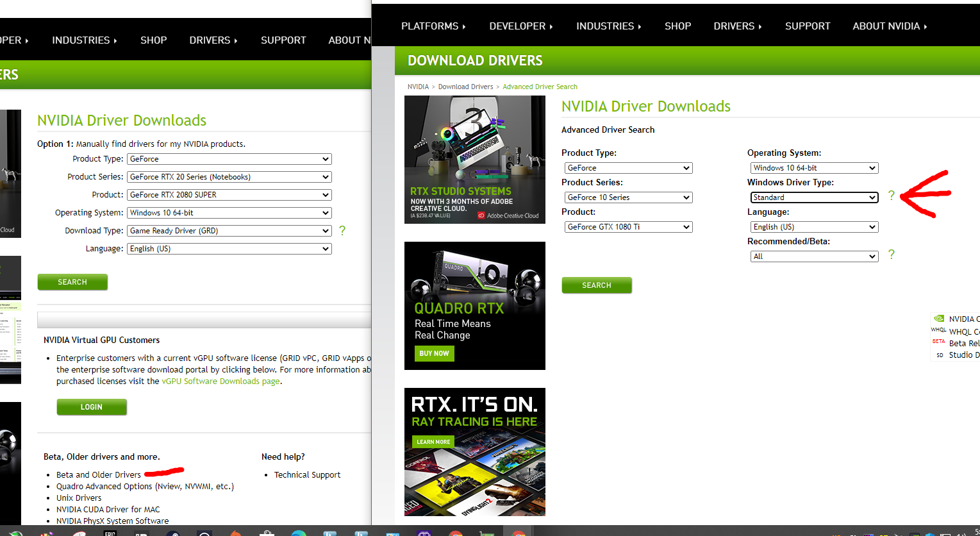The image size is (980, 536).
Task: Open the GeForce 10 Series dropdown
Action: pos(628,197)
